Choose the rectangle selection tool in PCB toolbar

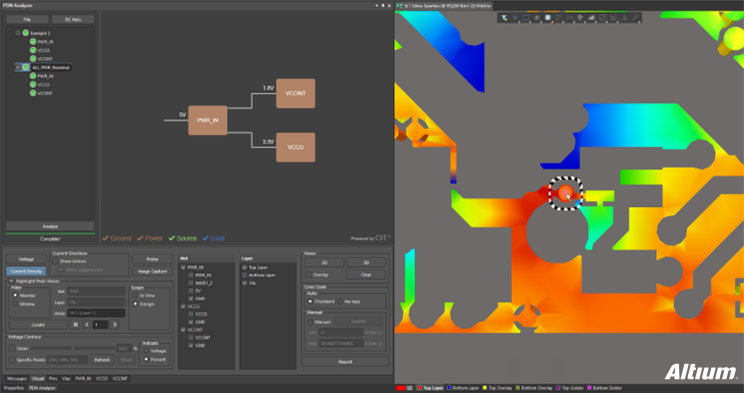pyautogui.click(x=526, y=18)
